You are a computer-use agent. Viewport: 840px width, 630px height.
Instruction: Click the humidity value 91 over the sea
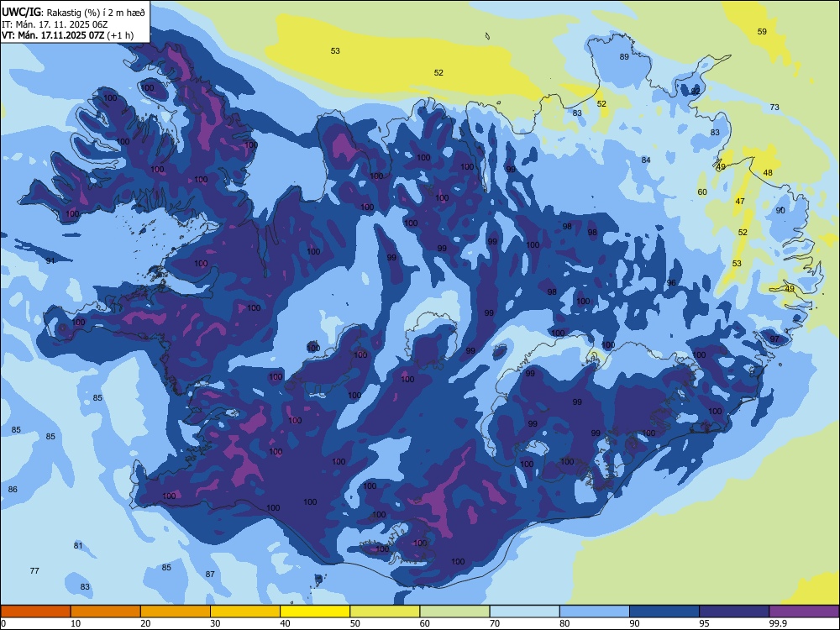tap(50, 261)
